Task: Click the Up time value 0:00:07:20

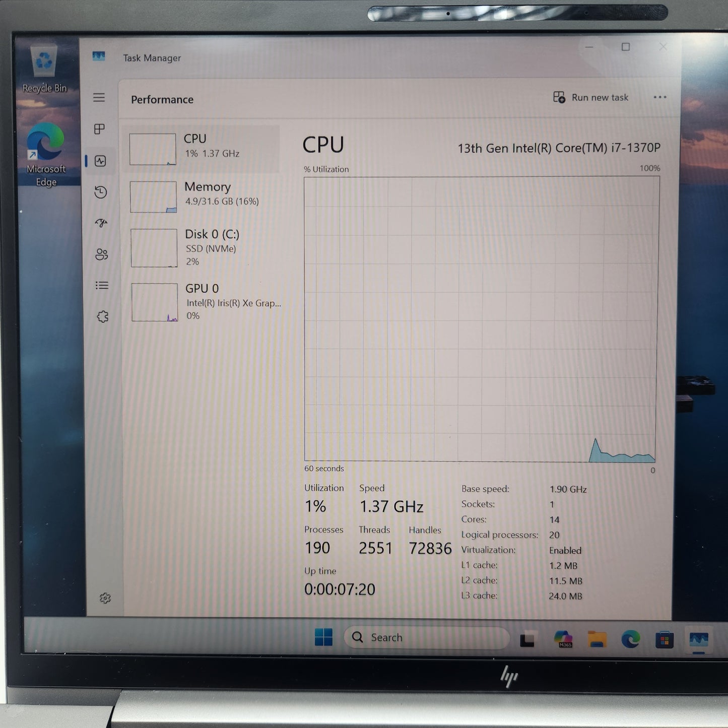Action: (x=340, y=589)
